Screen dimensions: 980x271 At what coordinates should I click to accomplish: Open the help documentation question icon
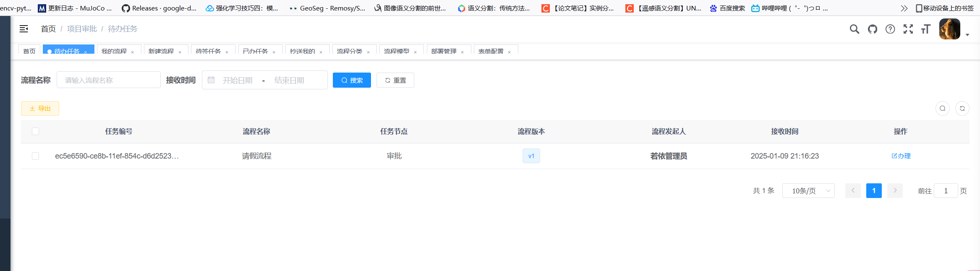(x=890, y=29)
